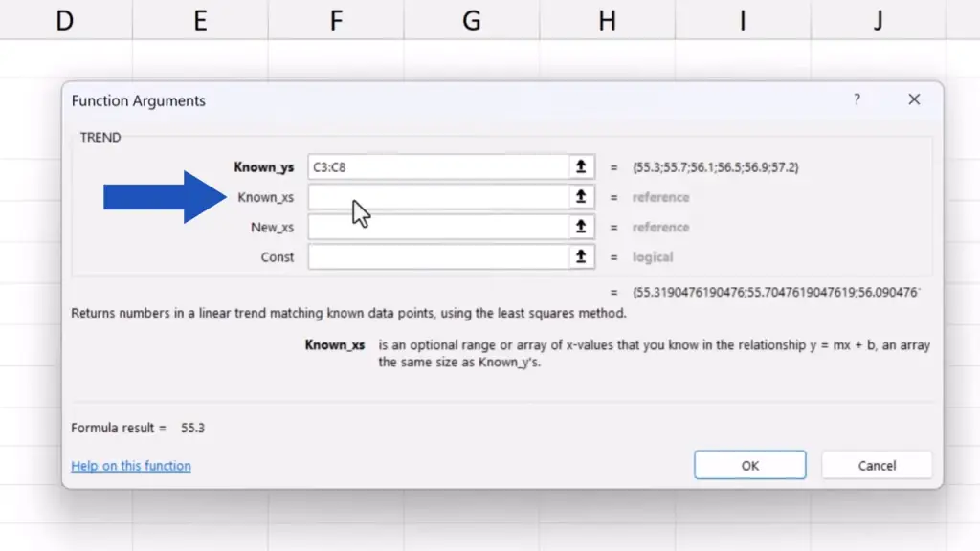The image size is (980, 551).
Task: Click the range selector icon beside New_xs
Action: [x=580, y=228]
